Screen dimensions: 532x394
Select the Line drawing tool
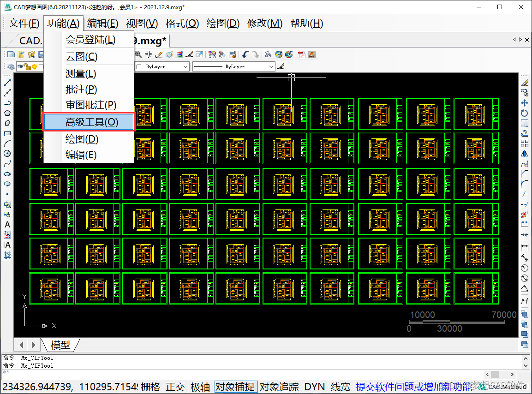point(7,83)
